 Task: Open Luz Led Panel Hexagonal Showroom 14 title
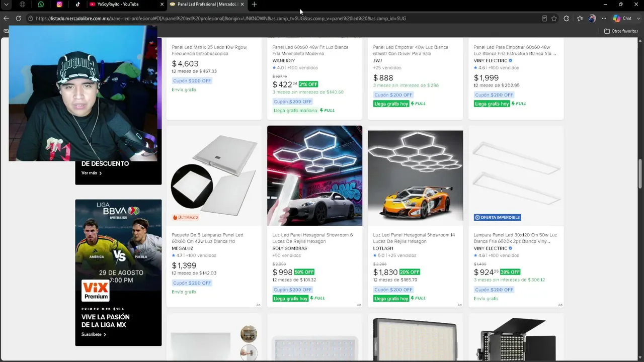pyautogui.click(x=414, y=238)
